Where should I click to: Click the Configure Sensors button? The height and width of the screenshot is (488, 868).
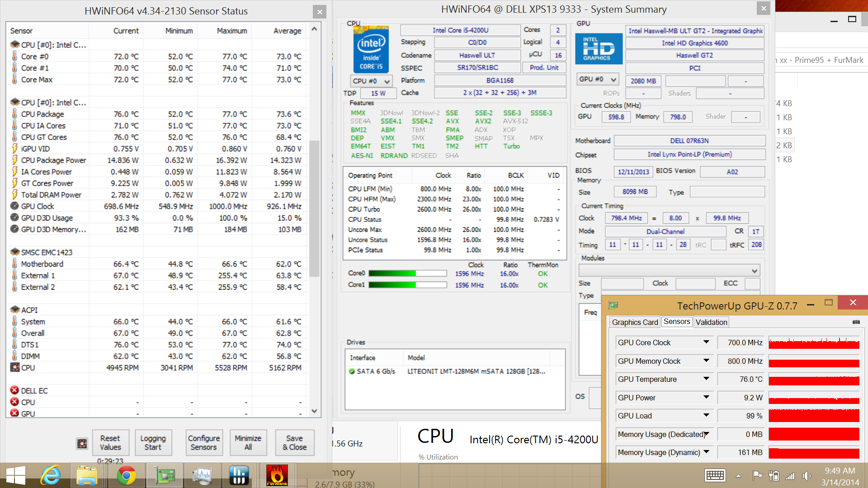204,443
